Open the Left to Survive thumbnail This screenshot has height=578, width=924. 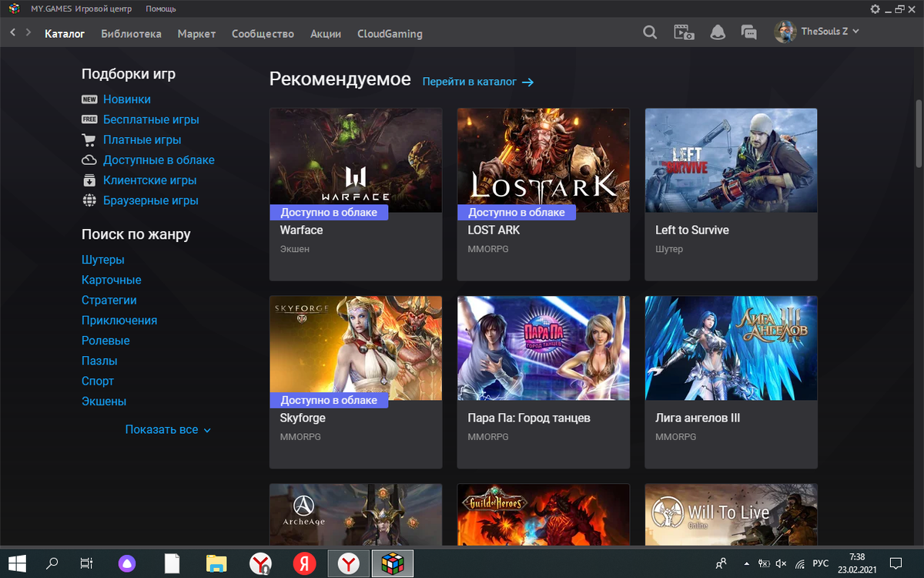(731, 160)
